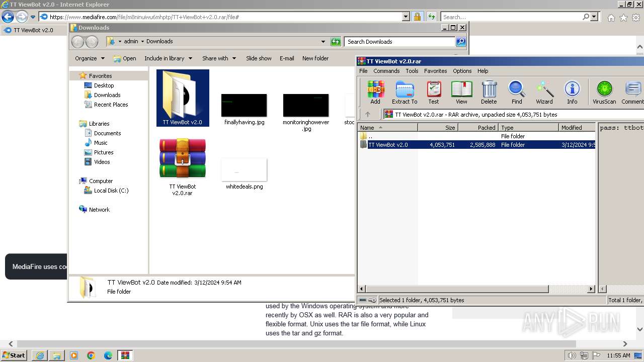
Task: Sort WinRAR list by Modified column
Action: 577,128
